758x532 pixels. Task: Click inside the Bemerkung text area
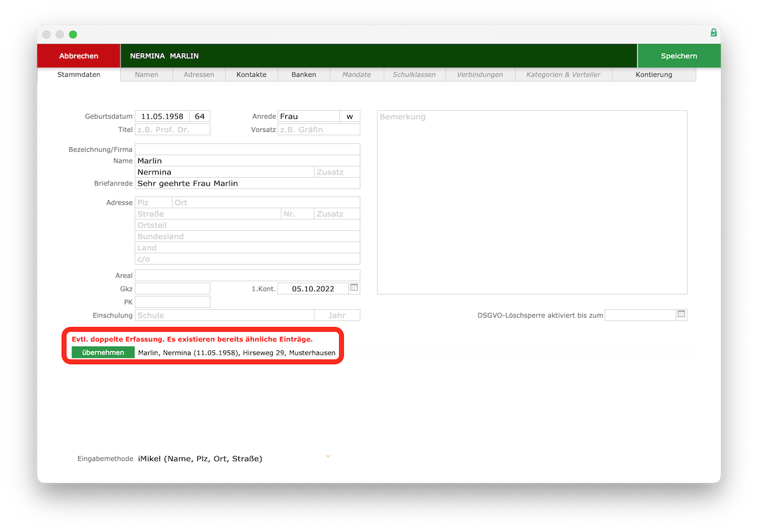pyautogui.click(x=532, y=202)
